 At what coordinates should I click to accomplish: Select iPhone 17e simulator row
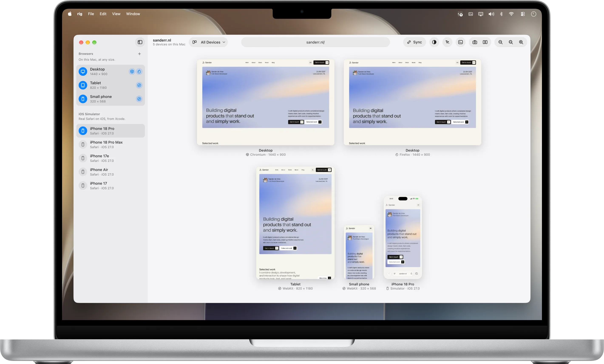pyautogui.click(x=111, y=158)
